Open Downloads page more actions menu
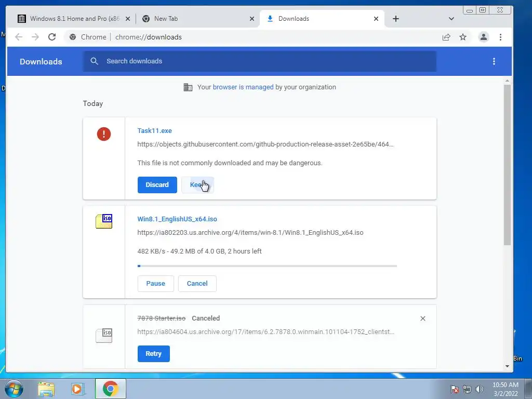Viewport: 532px width, 399px height. [494, 61]
